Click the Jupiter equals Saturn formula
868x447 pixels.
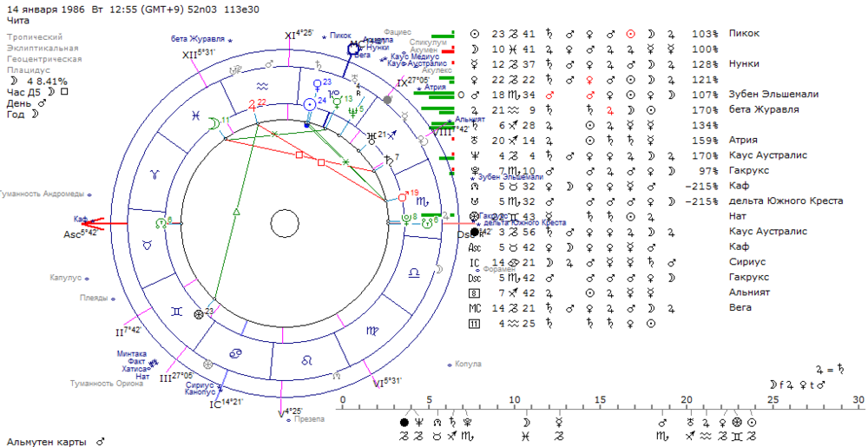tap(831, 368)
